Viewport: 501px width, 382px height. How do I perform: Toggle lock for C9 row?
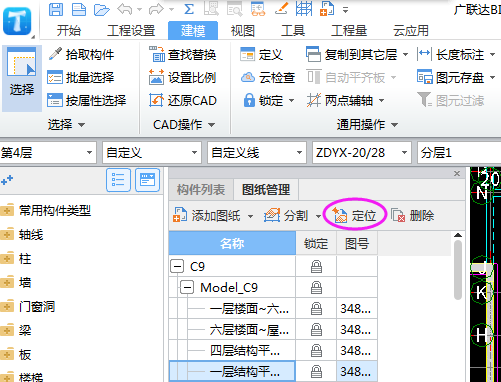pyautogui.click(x=316, y=267)
